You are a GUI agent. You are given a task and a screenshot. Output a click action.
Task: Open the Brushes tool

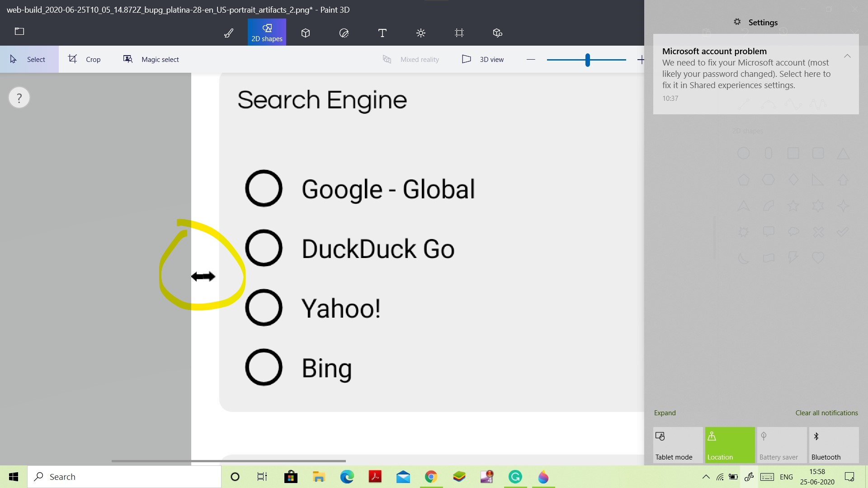(229, 33)
